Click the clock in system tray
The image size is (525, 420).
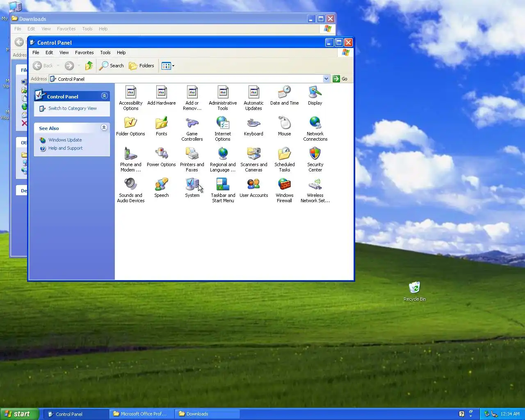click(x=510, y=414)
